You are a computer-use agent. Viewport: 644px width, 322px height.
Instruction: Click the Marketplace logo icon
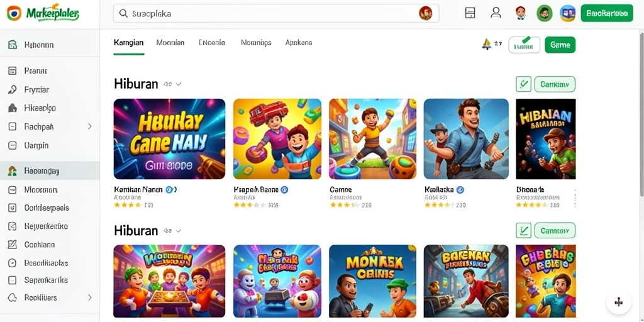(x=14, y=13)
